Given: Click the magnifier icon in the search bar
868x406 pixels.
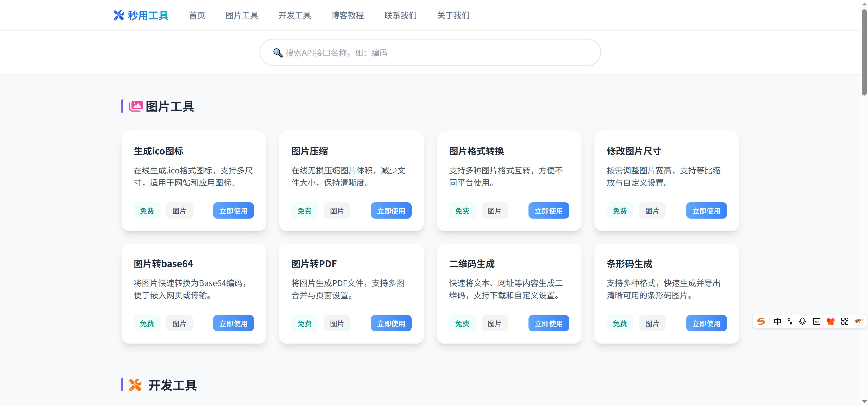Looking at the screenshot, I should click(277, 53).
